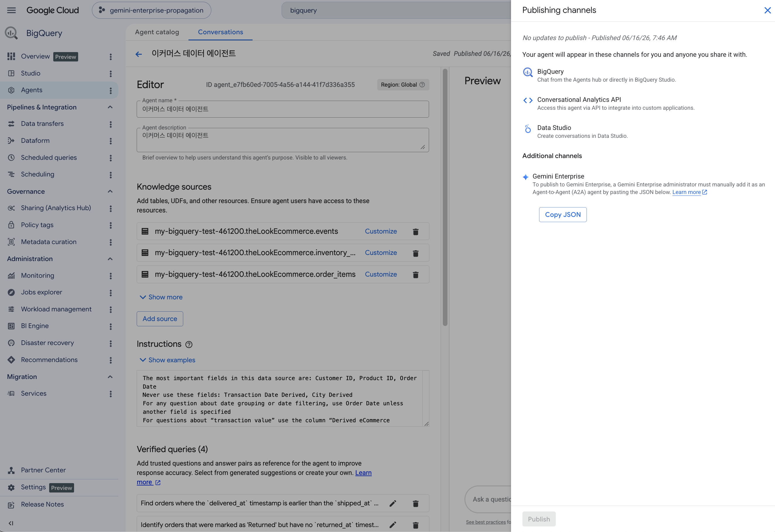Click the Gemini Enterprise sparkle icon
Viewport: 775px width, 532px height.
pyautogui.click(x=526, y=177)
